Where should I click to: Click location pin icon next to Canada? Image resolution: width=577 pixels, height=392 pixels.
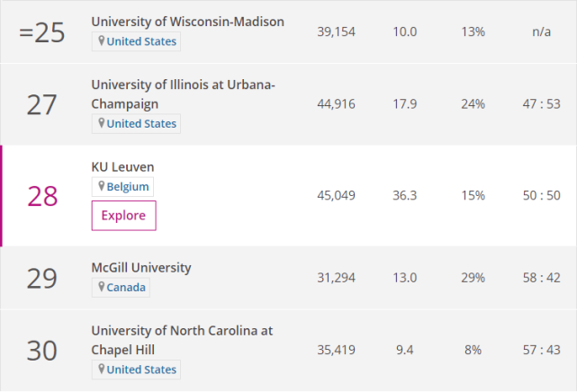pyautogui.click(x=102, y=288)
